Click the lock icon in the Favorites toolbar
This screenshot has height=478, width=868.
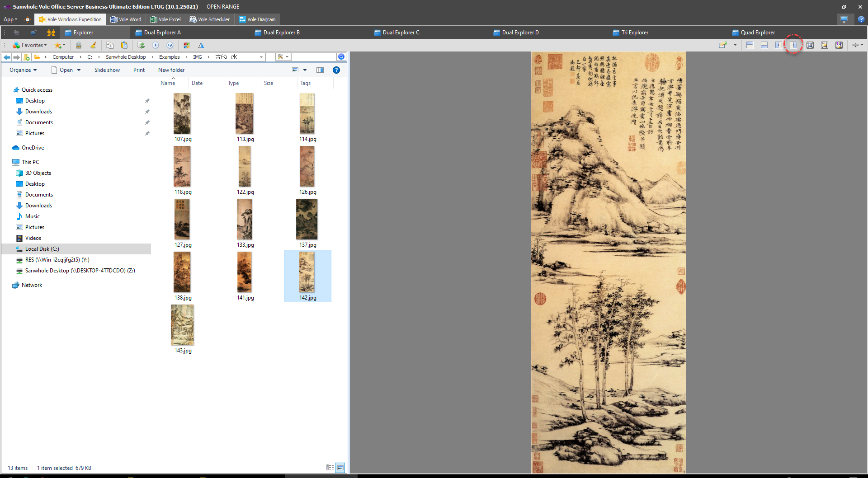[x=79, y=45]
